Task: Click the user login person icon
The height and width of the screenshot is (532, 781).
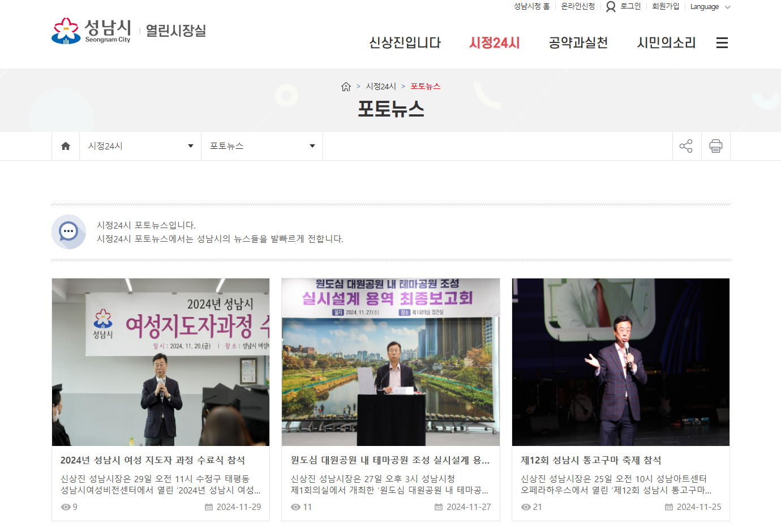Action: (611, 7)
